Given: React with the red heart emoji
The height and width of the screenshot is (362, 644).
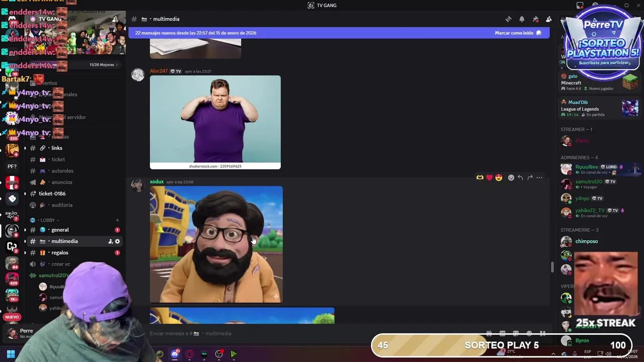Looking at the screenshot, I should coord(489,177).
